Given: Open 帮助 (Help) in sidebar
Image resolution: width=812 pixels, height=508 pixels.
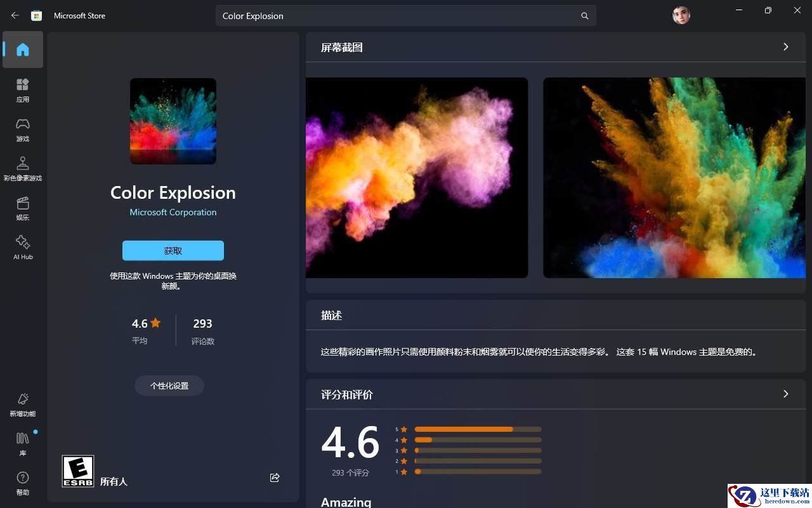Looking at the screenshot, I should point(23,483).
